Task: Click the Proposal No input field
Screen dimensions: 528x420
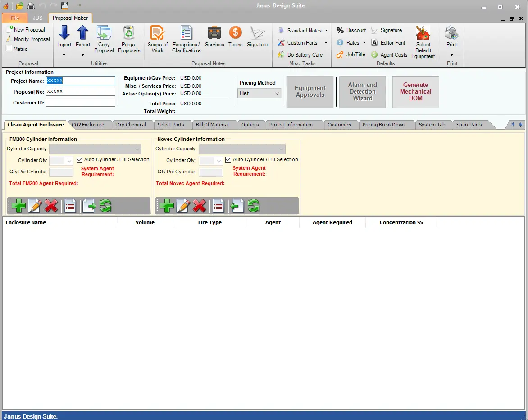Action: tap(80, 91)
